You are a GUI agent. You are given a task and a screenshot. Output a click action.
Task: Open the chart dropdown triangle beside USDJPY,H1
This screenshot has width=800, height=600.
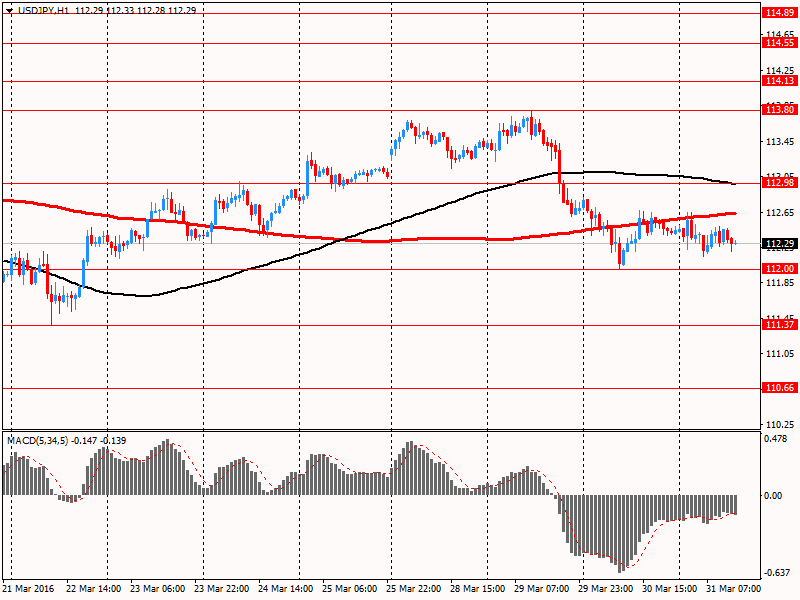[x=9, y=10]
